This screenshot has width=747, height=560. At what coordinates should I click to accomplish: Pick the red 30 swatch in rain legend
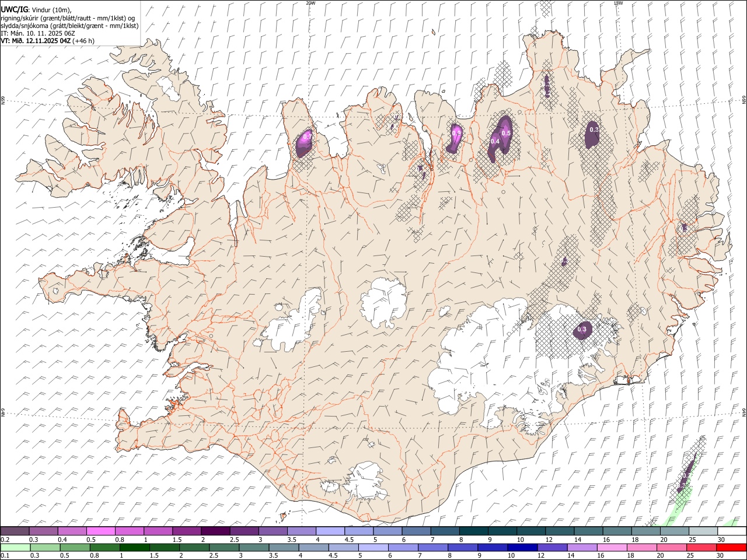(731, 547)
